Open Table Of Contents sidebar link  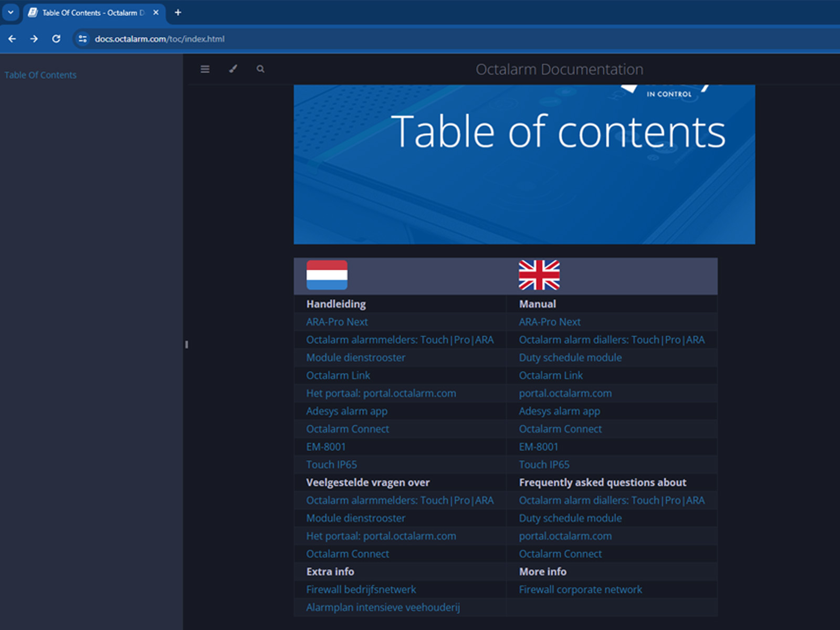[x=40, y=75]
